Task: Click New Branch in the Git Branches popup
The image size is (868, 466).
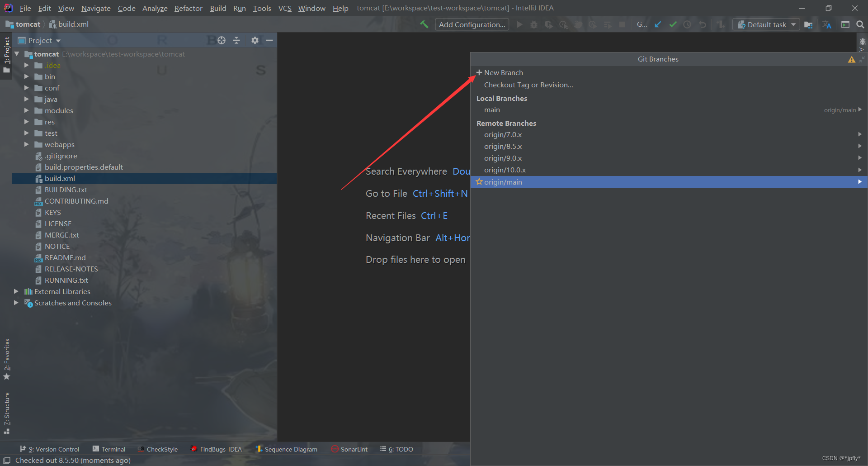Action: point(503,72)
